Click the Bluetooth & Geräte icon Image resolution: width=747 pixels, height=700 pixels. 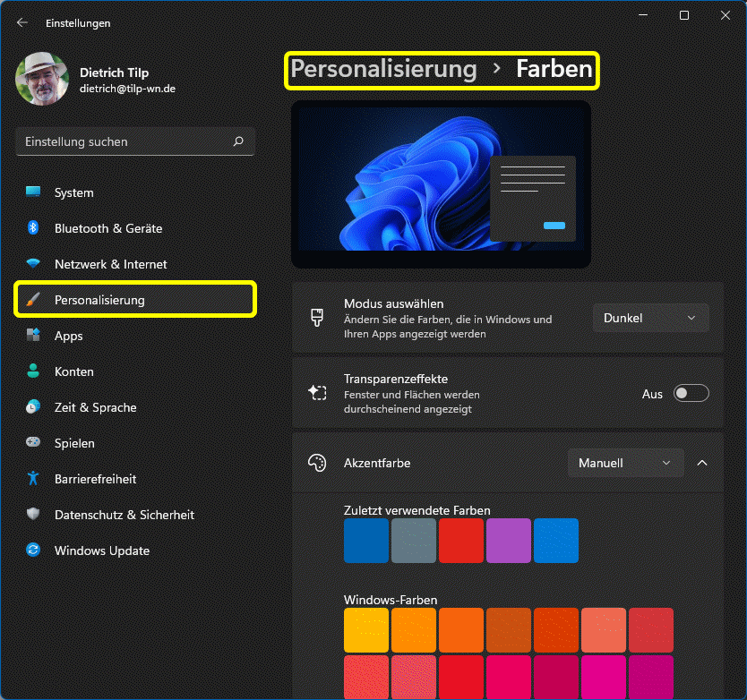pos(33,228)
